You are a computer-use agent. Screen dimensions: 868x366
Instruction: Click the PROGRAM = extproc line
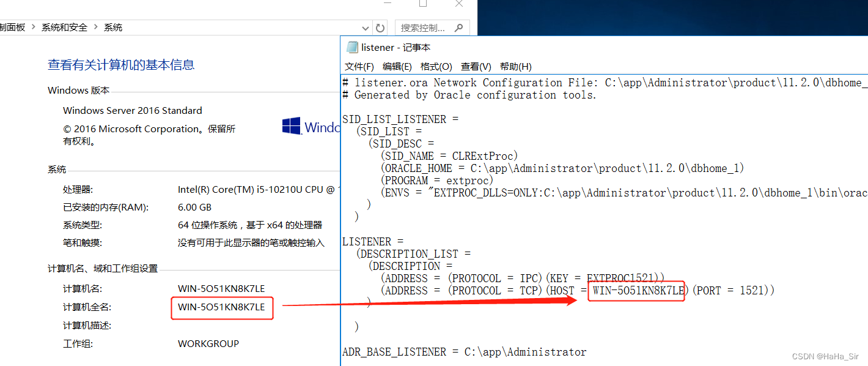click(437, 181)
